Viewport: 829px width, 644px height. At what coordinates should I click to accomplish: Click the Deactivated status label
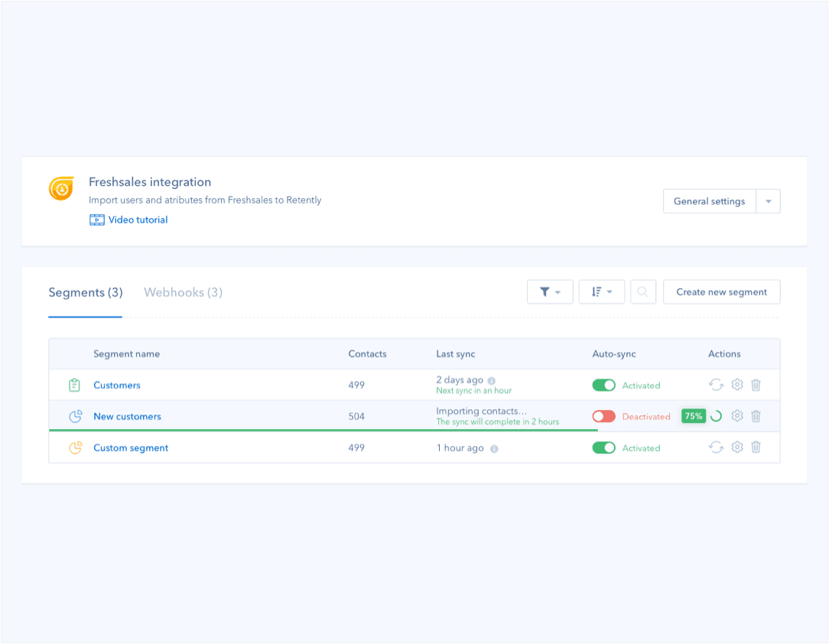click(x=646, y=417)
